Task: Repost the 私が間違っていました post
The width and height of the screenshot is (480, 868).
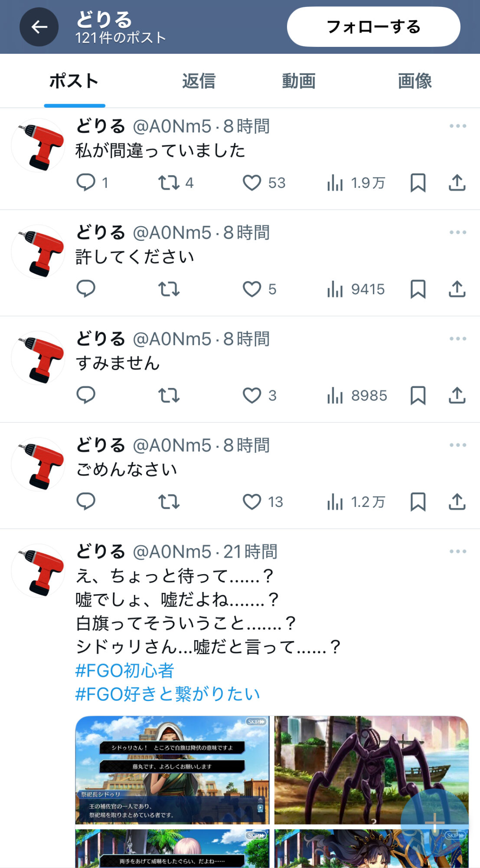Action: tap(169, 183)
